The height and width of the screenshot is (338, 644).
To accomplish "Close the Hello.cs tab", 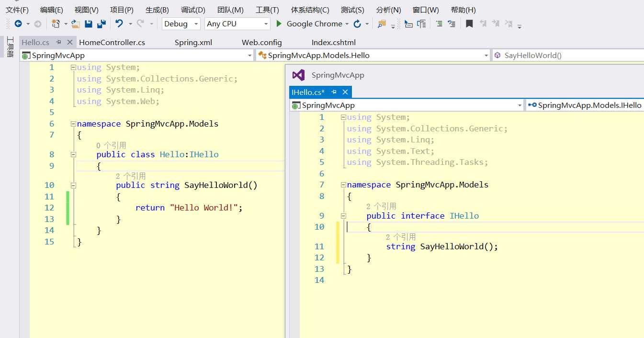I will click(69, 42).
